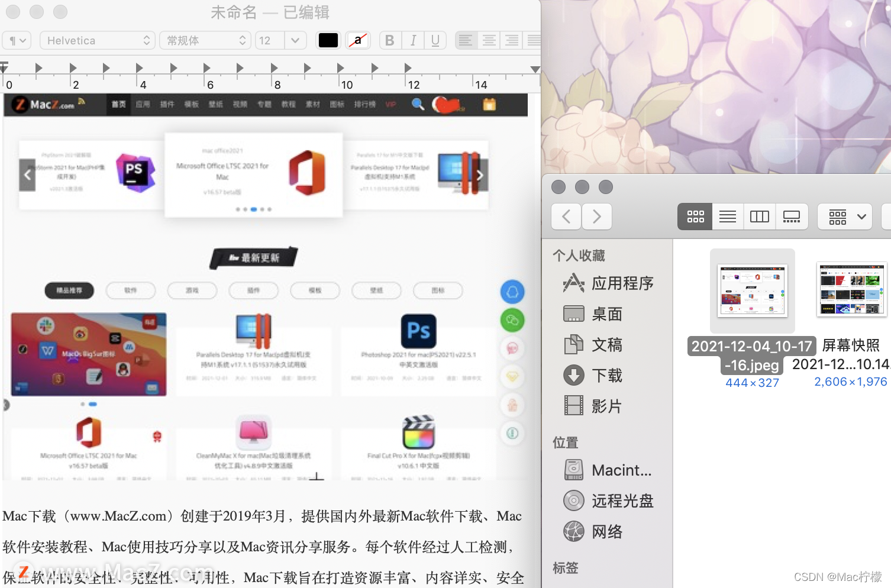Select the 2021-12-04_10-17-16.jpeg thumbnail
The height and width of the screenshot is (588, 891).
(753, 291)
